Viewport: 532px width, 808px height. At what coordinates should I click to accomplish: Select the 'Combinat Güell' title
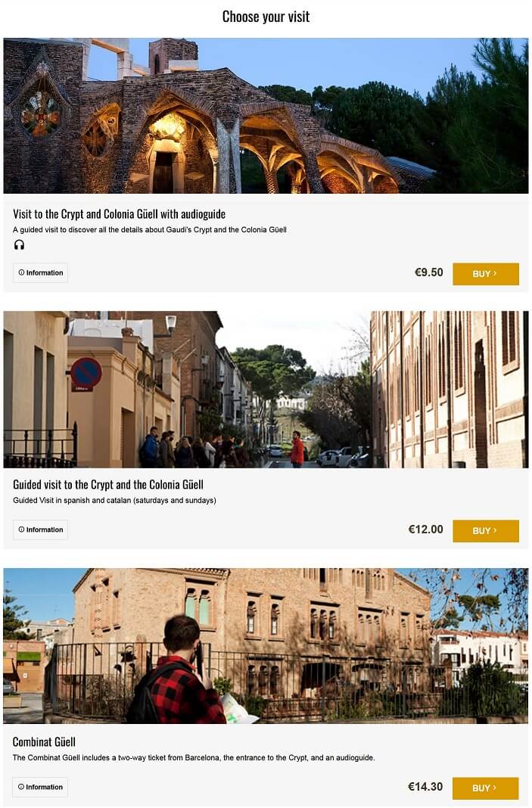coord(45,742)
